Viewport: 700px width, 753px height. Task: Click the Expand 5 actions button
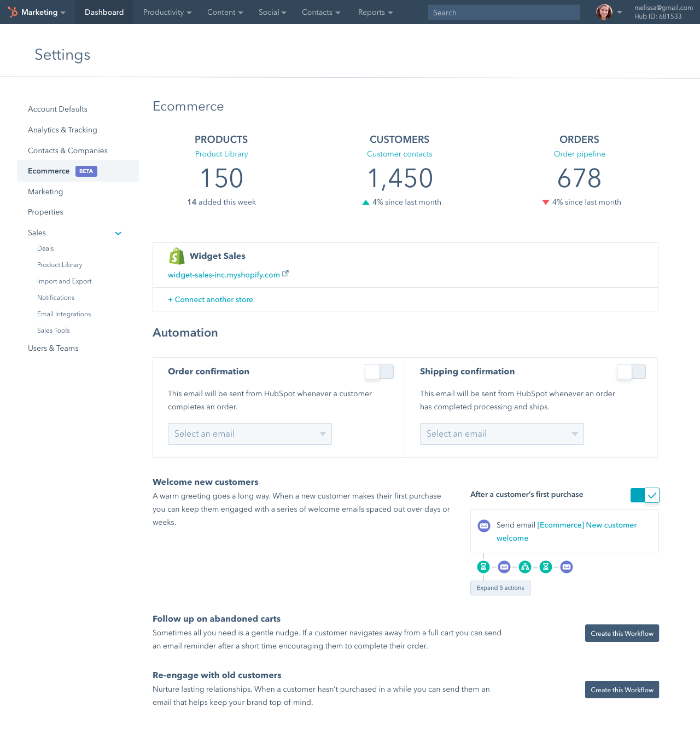point(500,588)
